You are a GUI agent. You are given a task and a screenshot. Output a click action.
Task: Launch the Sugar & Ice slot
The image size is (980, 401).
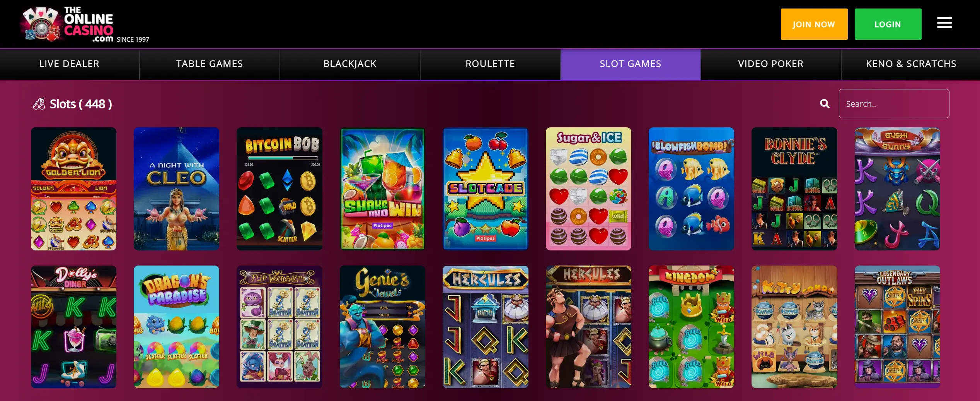[x=588, y=189]
